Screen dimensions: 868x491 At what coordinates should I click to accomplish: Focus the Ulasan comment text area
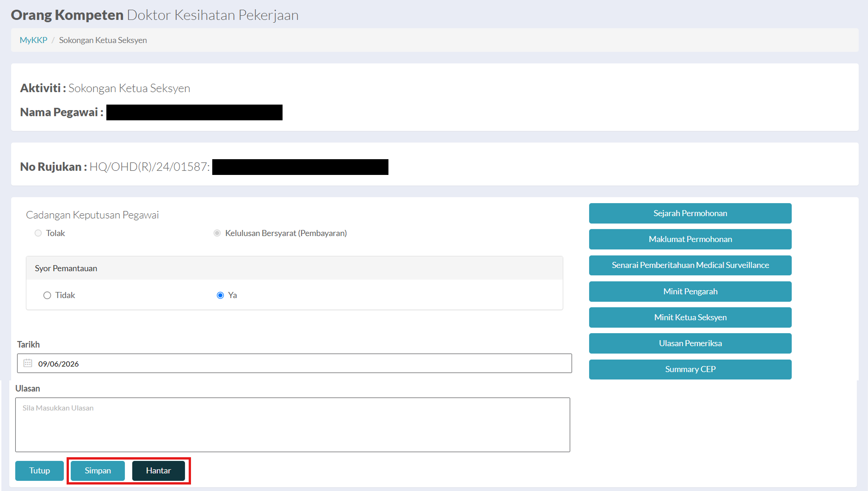293,425
